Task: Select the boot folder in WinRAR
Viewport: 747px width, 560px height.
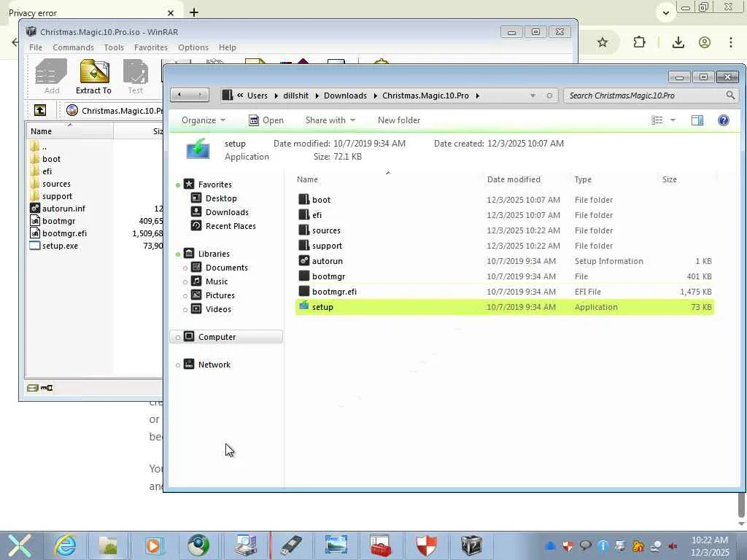Action: [x=51, y=159]
